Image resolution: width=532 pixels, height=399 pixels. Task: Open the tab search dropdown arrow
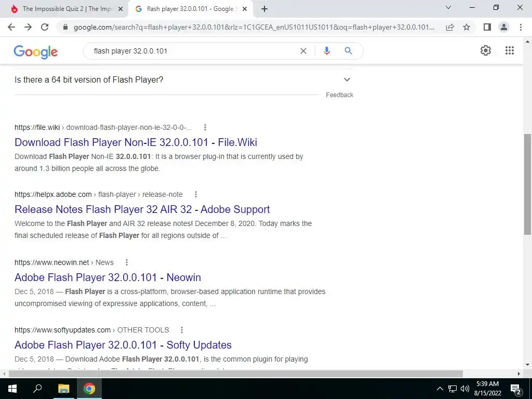448,7
